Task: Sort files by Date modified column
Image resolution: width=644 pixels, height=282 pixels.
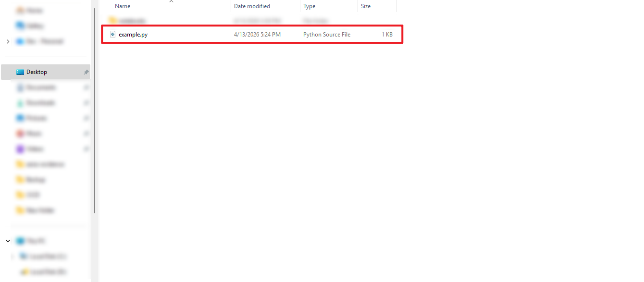Action: (252, 6)
